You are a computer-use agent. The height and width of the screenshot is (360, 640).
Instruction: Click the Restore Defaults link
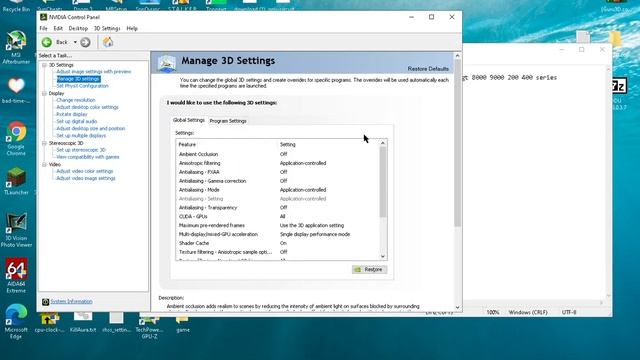point(428,69)
